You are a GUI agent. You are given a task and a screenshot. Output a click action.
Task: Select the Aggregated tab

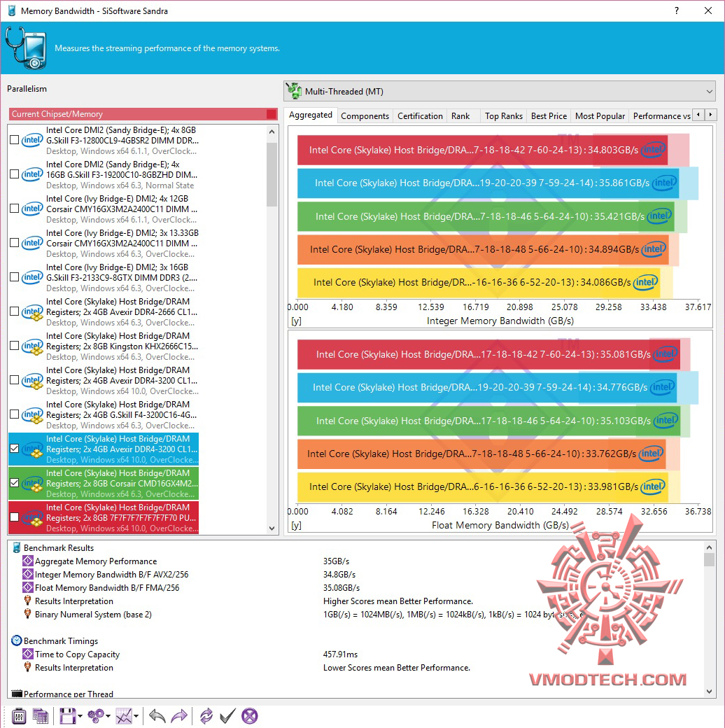311,115
